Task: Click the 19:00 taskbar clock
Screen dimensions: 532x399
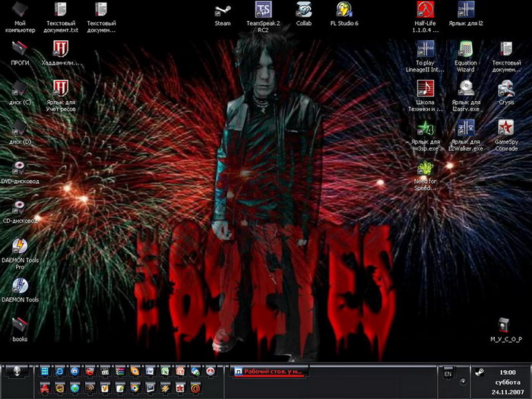Action: tap(508, 372)
